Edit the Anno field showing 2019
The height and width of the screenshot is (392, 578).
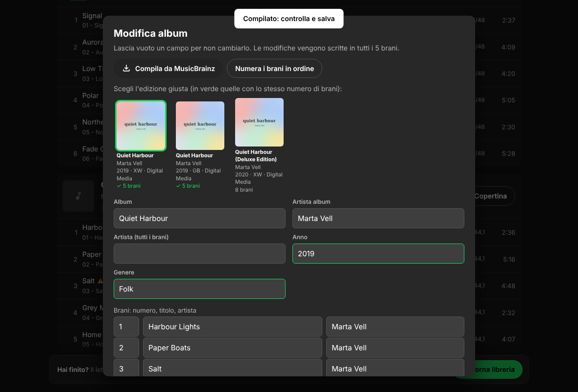click(378, 254)
